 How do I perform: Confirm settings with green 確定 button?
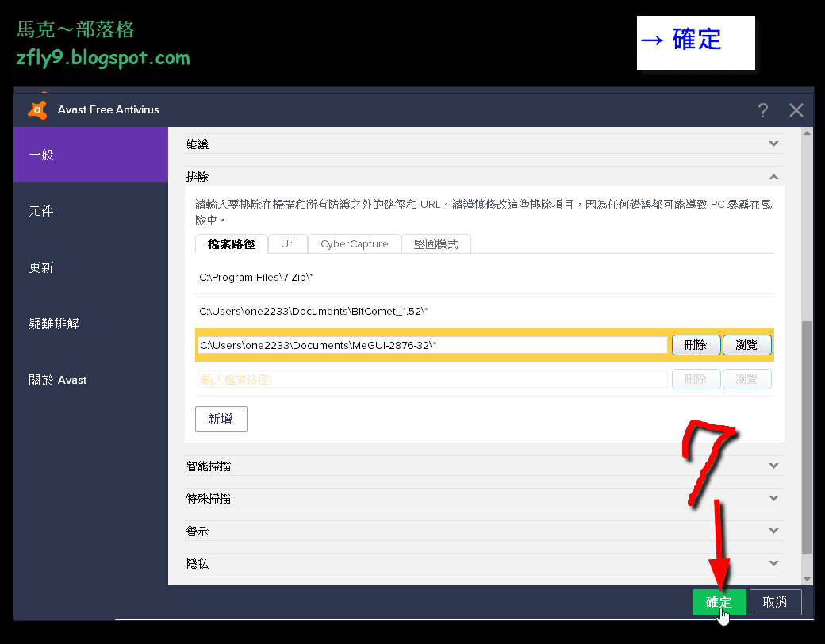719,602
